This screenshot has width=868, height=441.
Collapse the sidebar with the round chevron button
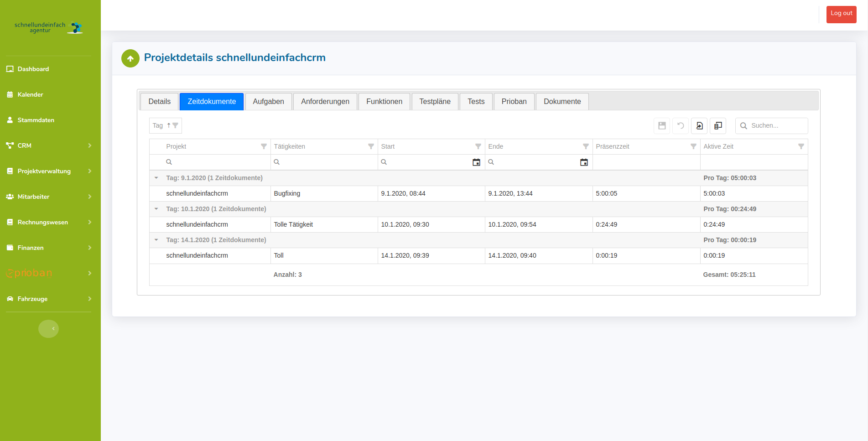(x=48, y=329)
